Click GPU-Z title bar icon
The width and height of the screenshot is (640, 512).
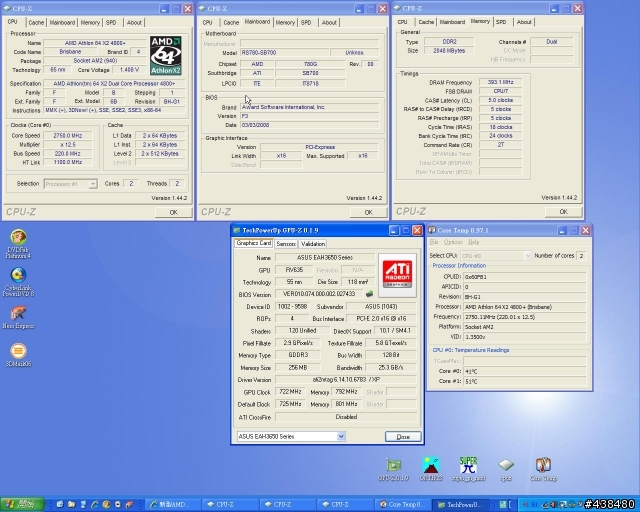237,230
